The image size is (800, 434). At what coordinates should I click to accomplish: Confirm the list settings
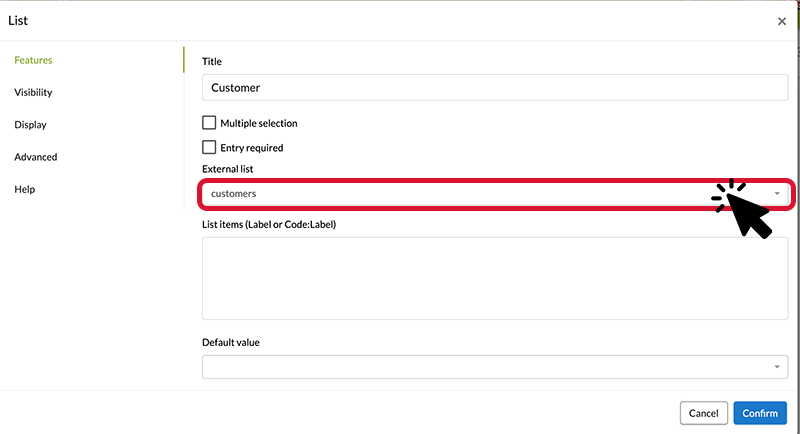pyautogui.click(x=760, y=413)
